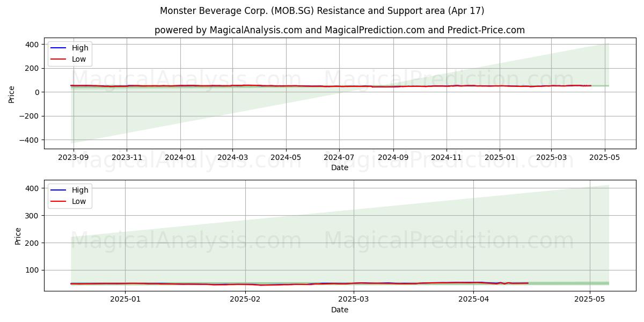Viewport: 644px width, 322px height.
Task: Click the 'Date' axis label under the bottom chart
Action: coord(340,310)
